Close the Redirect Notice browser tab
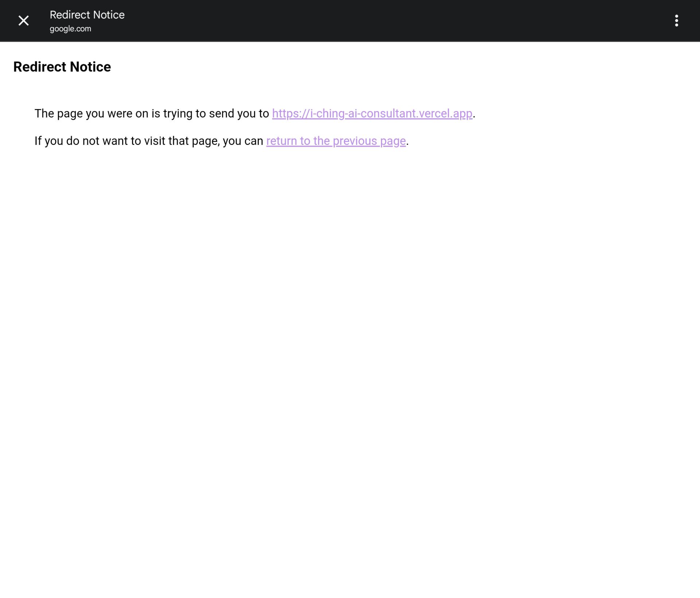Image resolution: width=700 pixels, height=598 pixels. click(24, 20)
